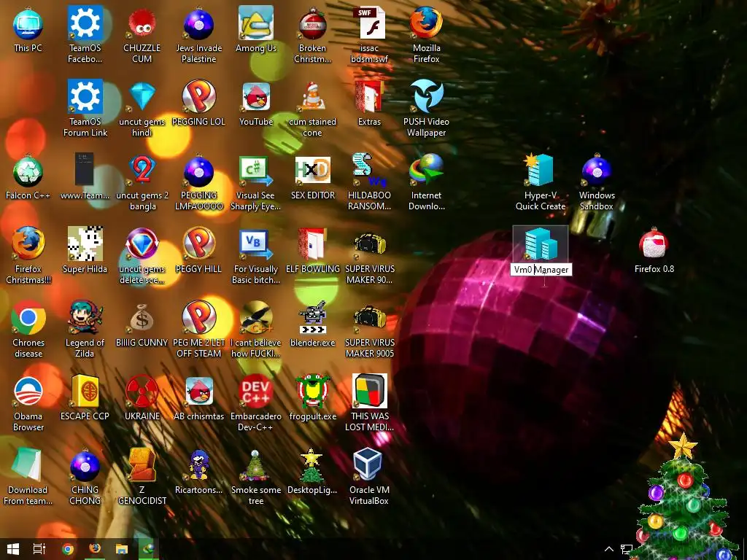This screenshot has width=747, height=560.
Task: Select the Falcon C++ recycle icon
Action: pos(28,171)
